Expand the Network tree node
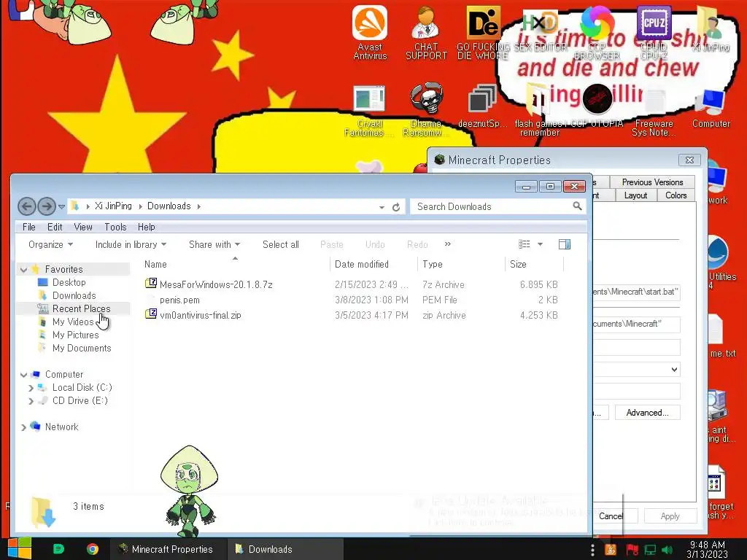747x560 pixels. click(x=23, y=427)
